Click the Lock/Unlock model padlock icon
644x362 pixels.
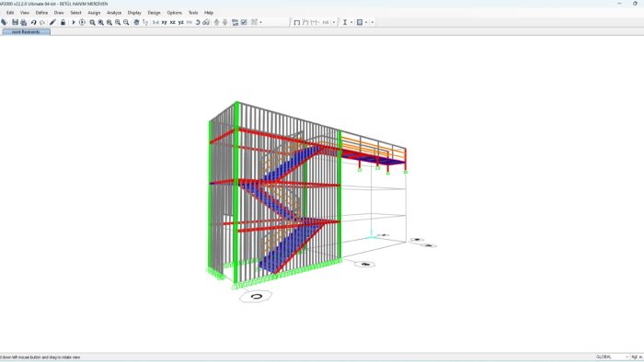click(63, 22)
